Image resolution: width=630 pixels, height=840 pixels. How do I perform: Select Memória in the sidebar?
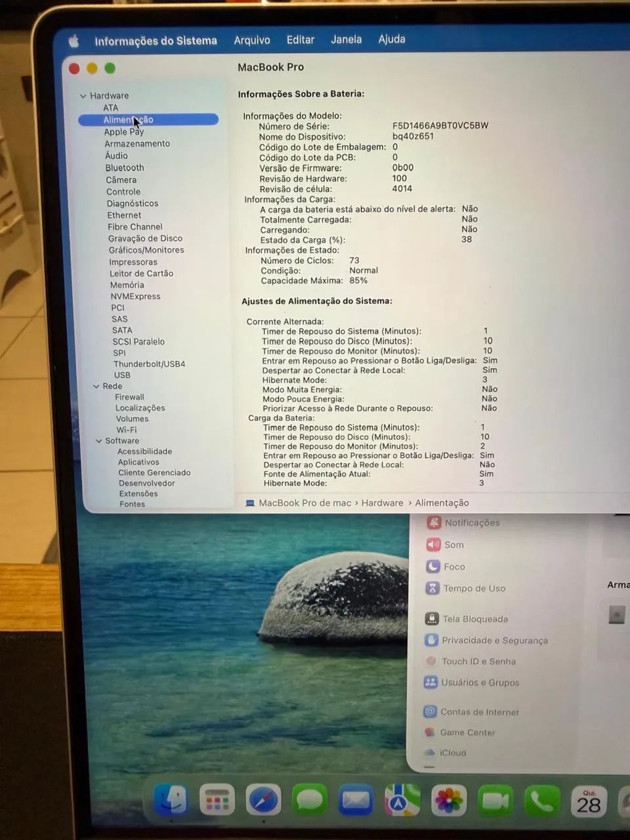[127, 285]
